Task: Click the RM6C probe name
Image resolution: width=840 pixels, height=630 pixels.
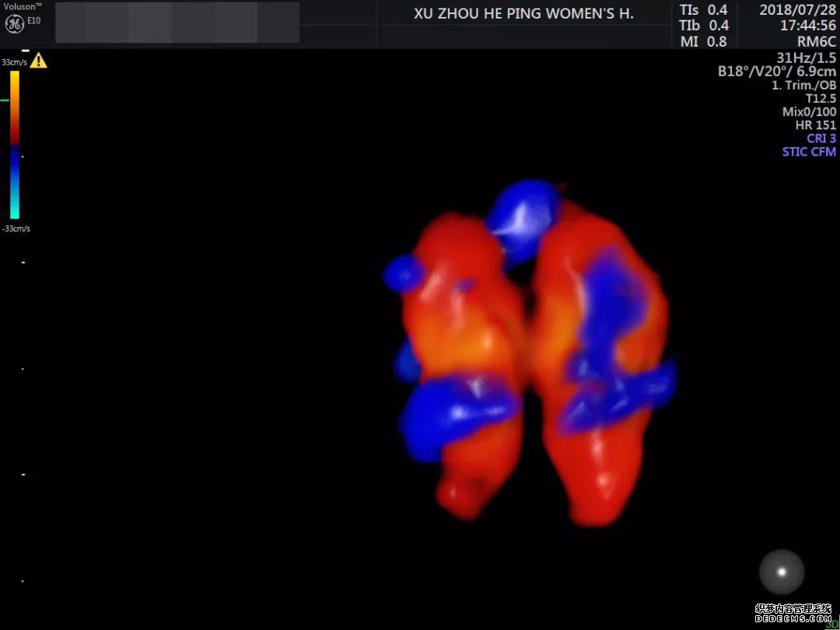Action: (816, 42)
